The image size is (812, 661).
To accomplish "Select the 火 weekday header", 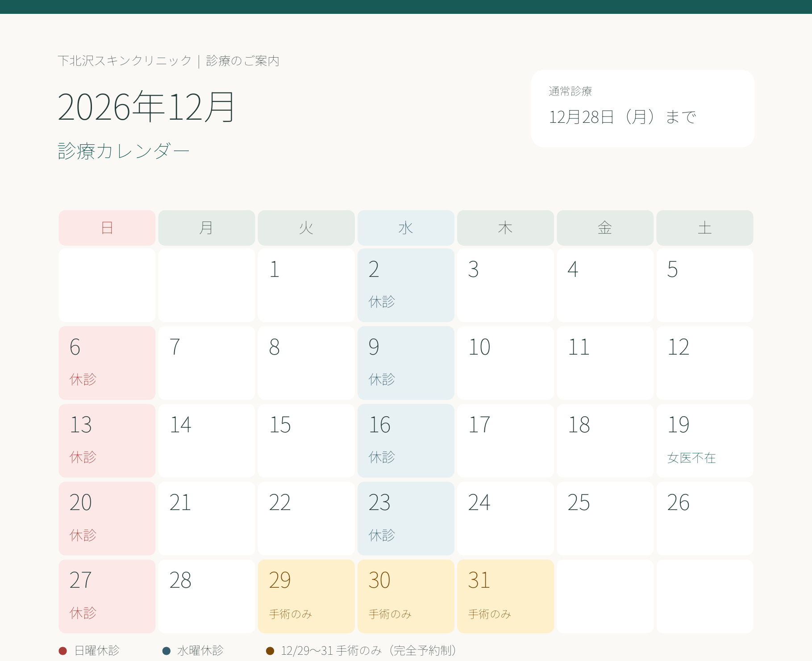I will click(x=306, y=228).
